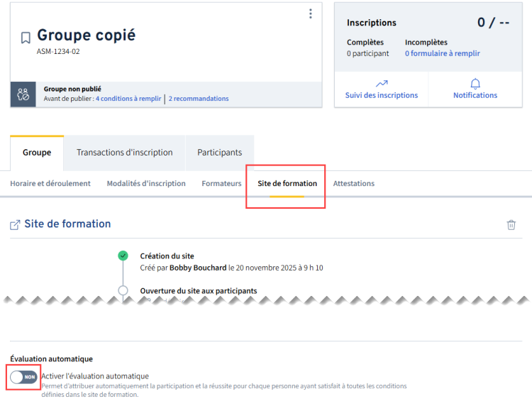532x416 pixels.
Task: Switch to the Groupe tab
Action: point(37,153)
